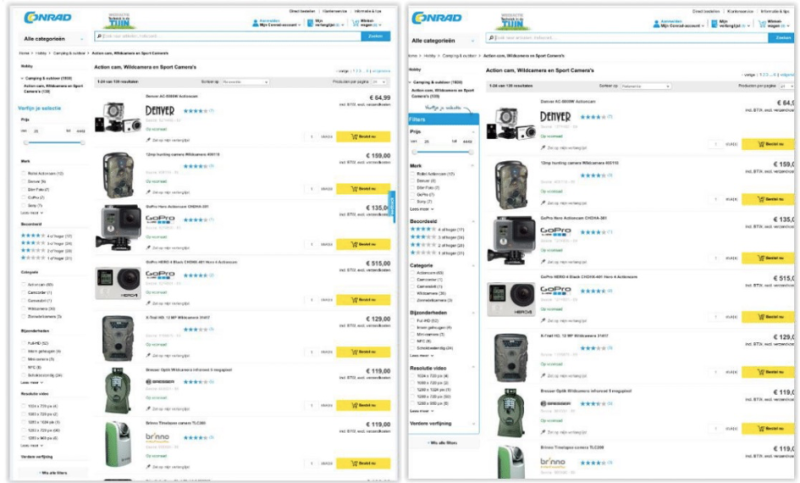
Task: Click the Zoeken button on right page
Action: (x=782, y=38)
